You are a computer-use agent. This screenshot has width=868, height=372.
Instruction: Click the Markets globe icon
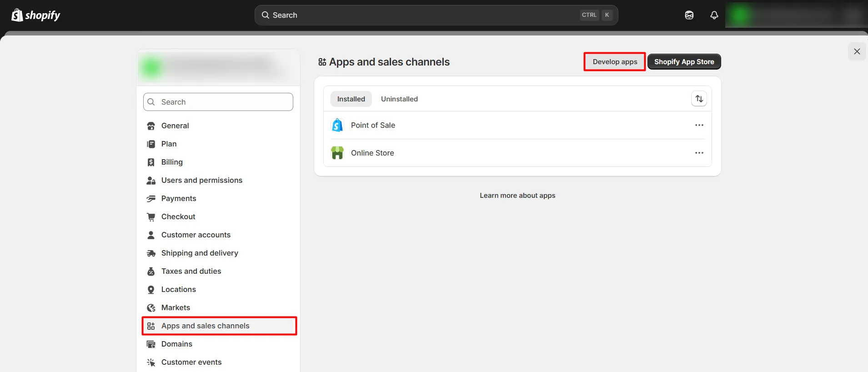pos(151,308)
